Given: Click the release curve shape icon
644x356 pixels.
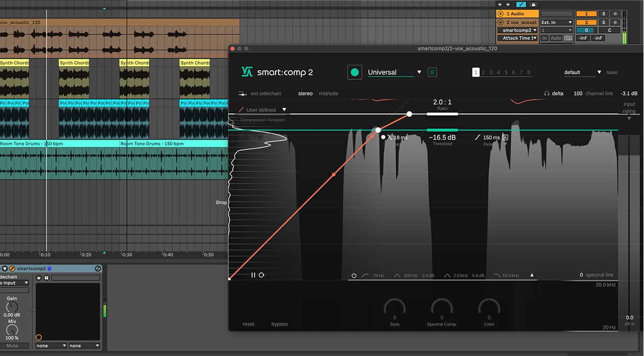Looking at the screenshot, I should click(x=478, y=138).
